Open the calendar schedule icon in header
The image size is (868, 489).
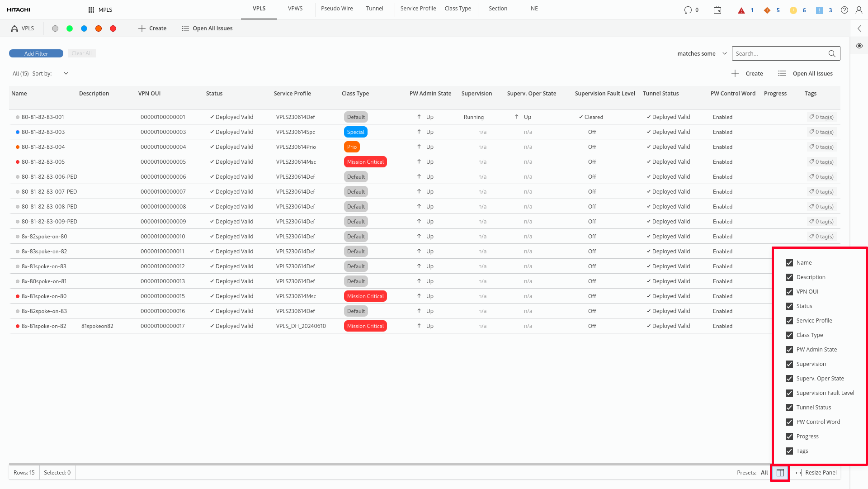717,10
